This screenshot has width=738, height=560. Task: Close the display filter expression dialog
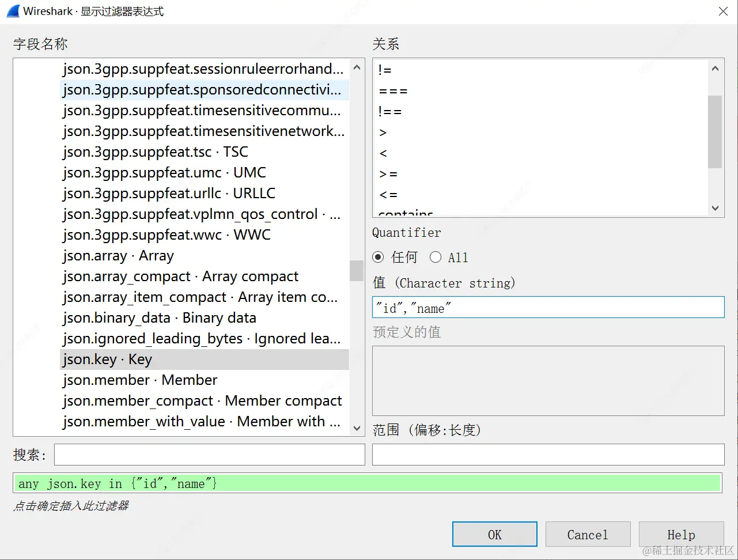pos(723,12)
